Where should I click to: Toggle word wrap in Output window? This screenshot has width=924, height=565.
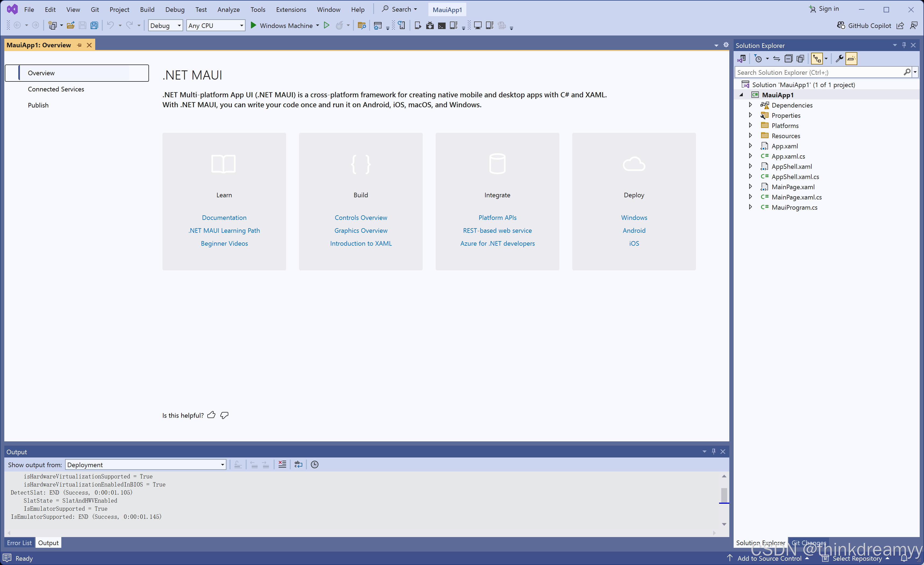pos(298,464)
